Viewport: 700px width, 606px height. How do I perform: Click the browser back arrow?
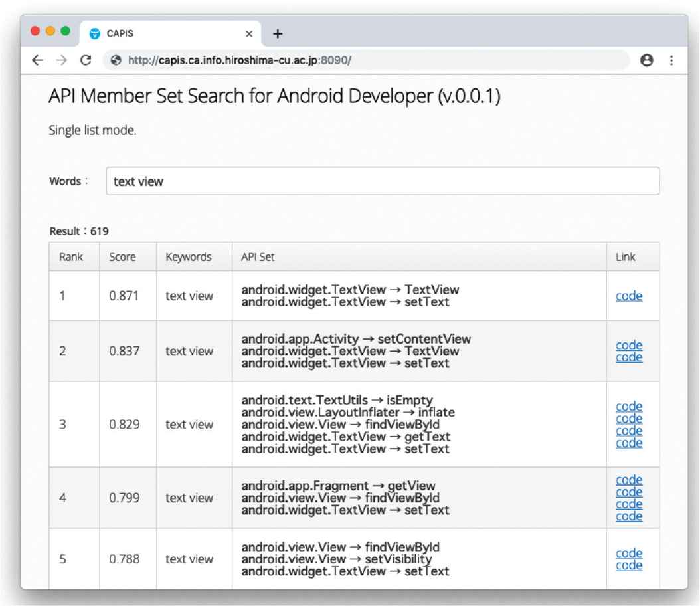[38, 60]
